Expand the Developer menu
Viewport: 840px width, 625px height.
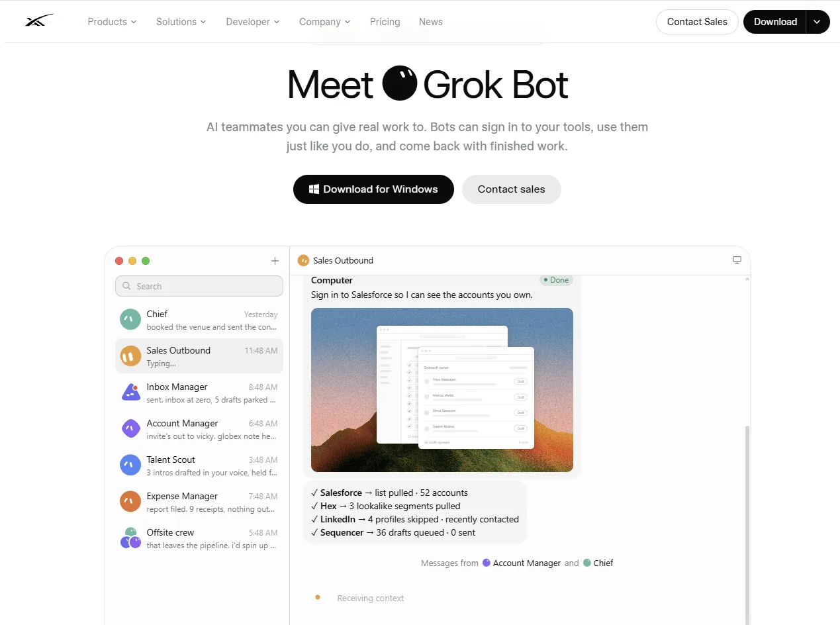(253, 22)
